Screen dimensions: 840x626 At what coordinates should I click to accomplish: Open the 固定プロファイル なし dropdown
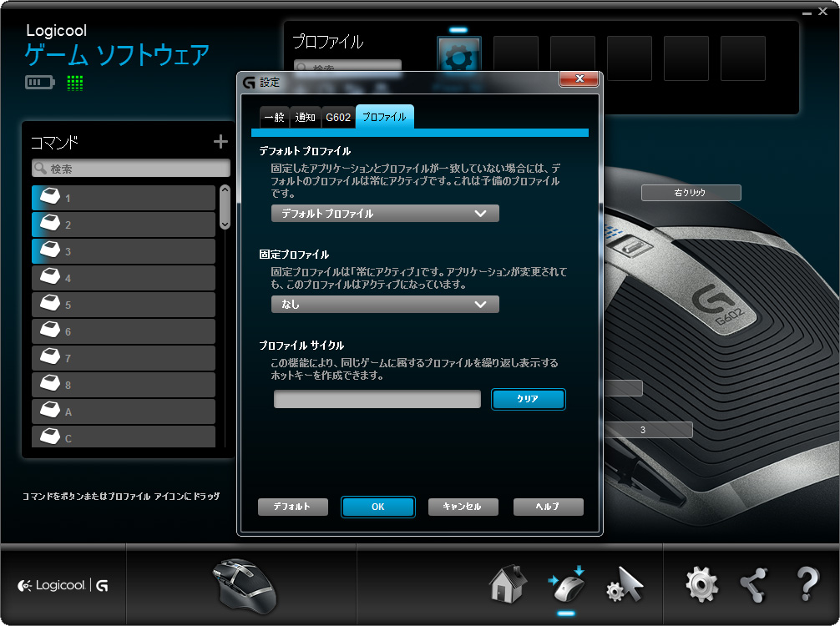(385, 304)
